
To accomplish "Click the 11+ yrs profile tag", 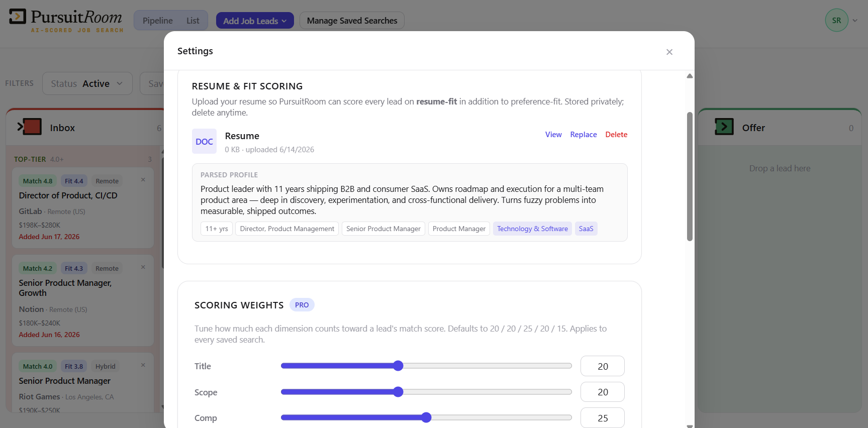I will pyautogui.click(x=217, y=229).
